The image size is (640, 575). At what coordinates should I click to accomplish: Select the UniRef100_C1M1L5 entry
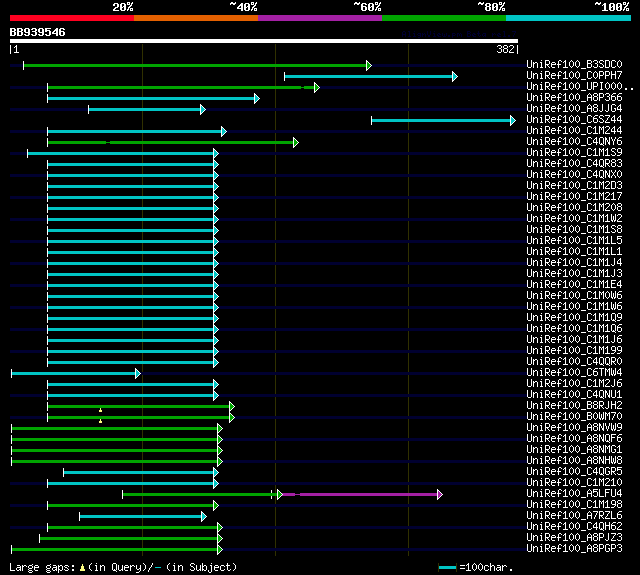(574, 241)
